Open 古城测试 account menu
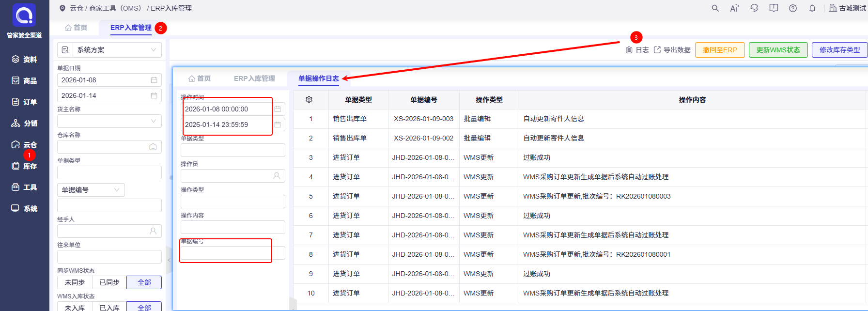 [x=847, y=8]
